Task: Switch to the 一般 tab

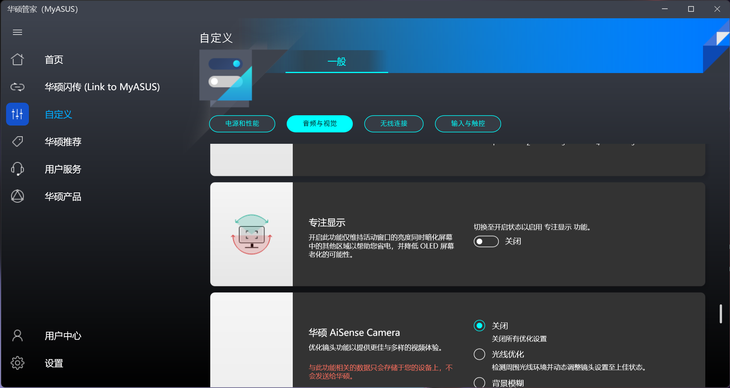Action: pyautogui.click(x=337, y=61)
